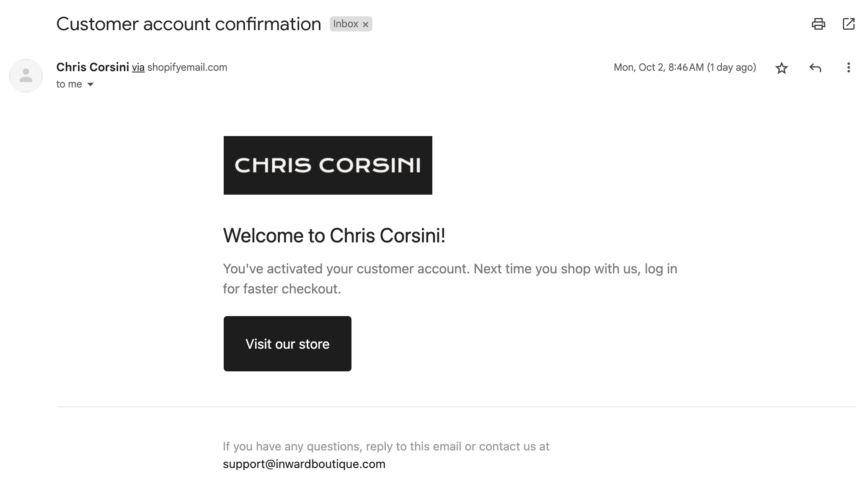868x494 pixels.
Task: Click the "You've activated your customer account" paragraph
Action: click(449, 278)
